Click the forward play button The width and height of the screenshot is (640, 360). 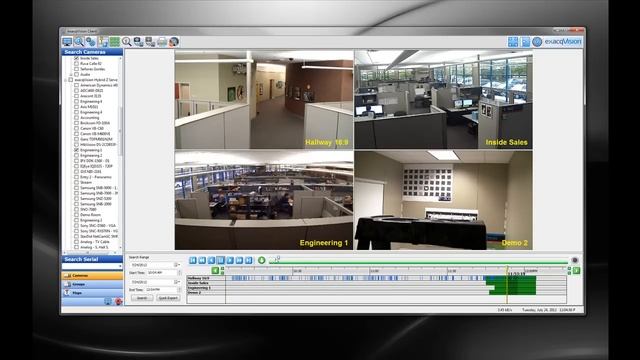[x=230, y=260]
